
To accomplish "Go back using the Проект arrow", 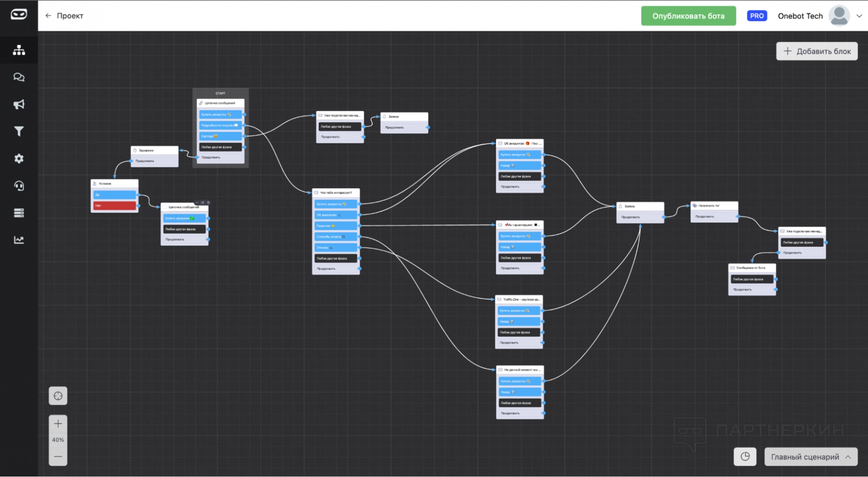I will tap(48, 16).
